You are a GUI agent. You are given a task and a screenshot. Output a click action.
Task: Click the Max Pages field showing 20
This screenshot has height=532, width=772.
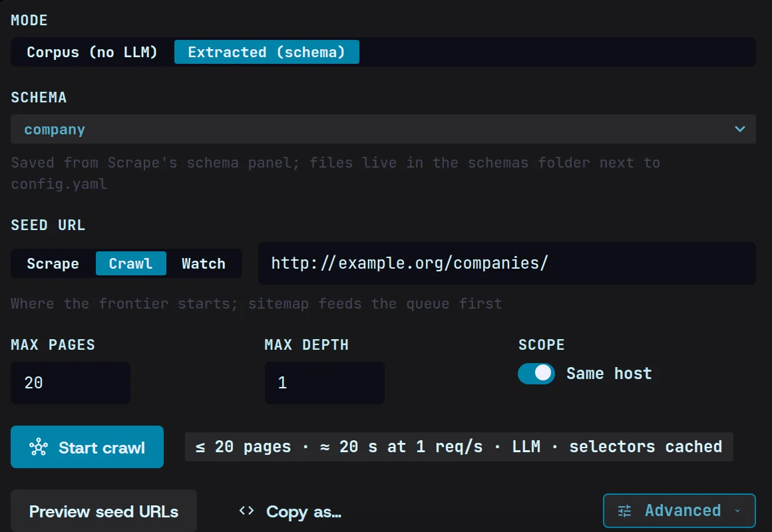[x=71, y=383]
